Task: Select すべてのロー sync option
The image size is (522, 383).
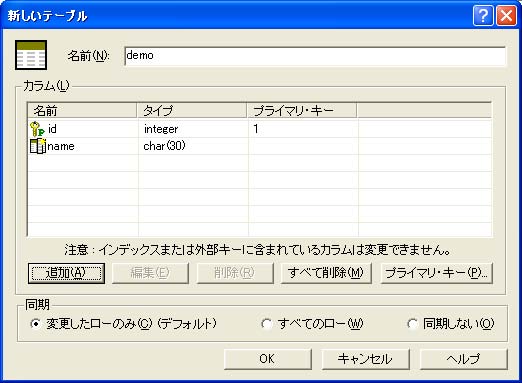Action: [x=266, y=324]
